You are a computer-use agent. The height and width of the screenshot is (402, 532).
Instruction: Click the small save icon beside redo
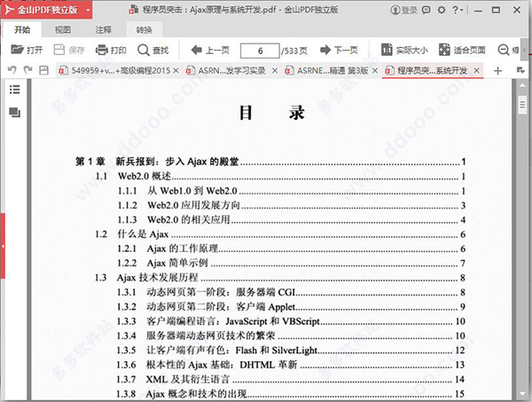coord(43,70)
